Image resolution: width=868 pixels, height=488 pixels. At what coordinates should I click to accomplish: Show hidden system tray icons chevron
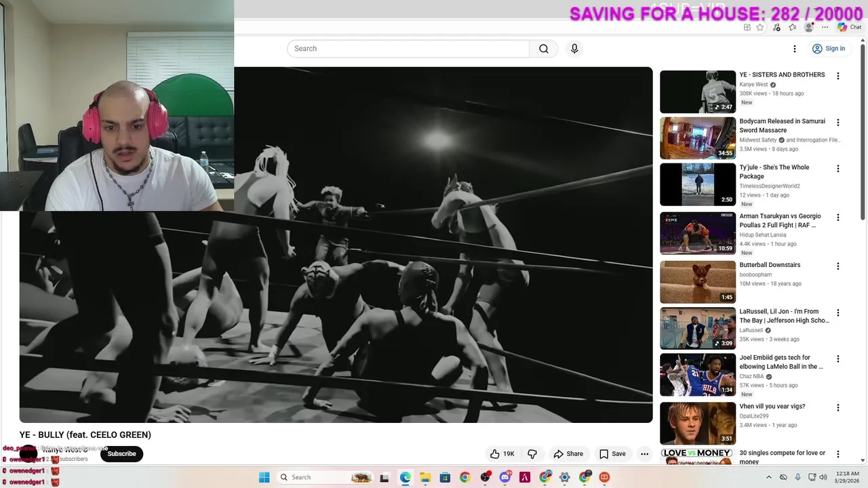click(770, 477)
